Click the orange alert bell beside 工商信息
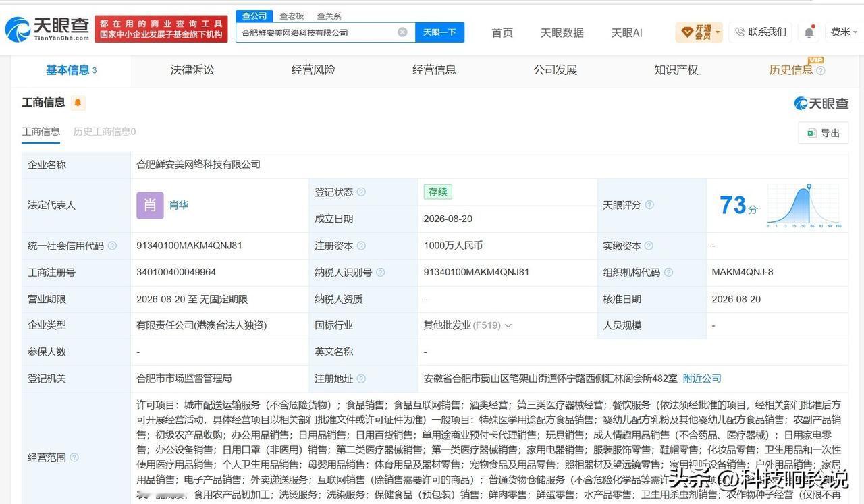 point(78,103)
